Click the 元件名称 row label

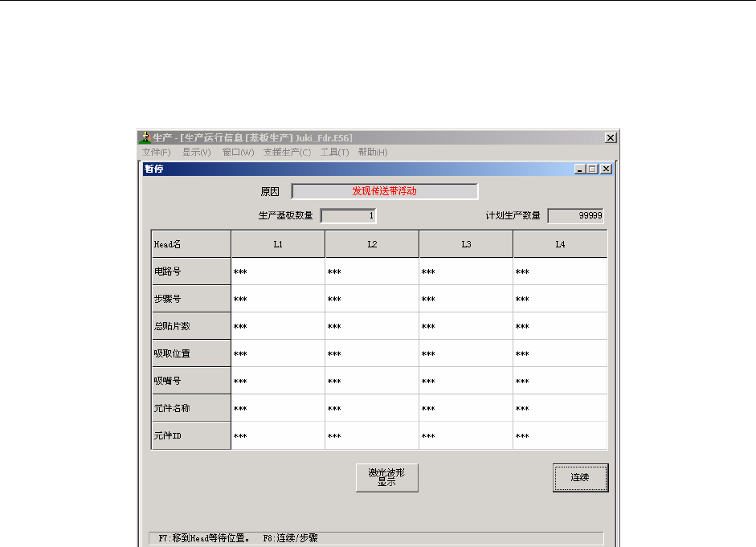191,408
